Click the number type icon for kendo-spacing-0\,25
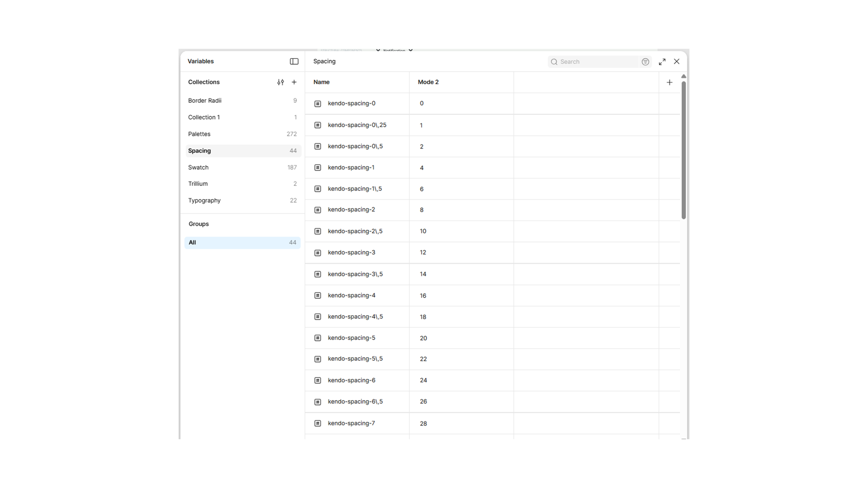 [317, 125]
